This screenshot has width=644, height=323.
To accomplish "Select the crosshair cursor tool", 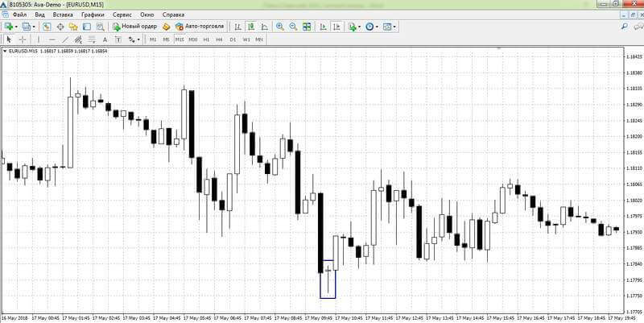I will pos(23,39).
